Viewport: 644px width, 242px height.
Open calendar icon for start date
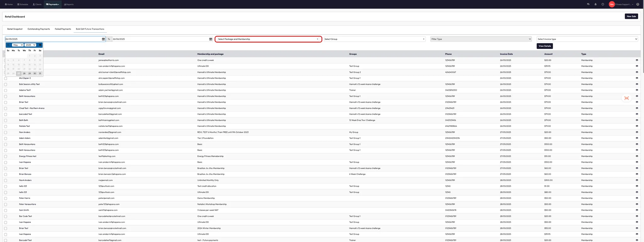point(103,39)
